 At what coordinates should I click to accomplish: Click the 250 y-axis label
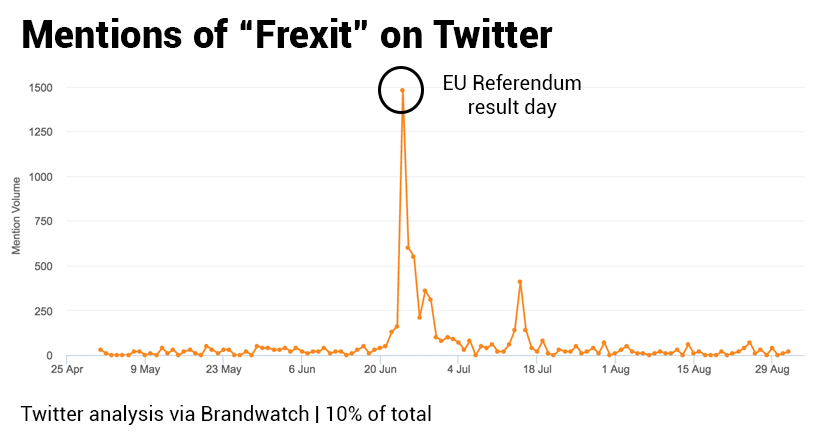point(45,311)
